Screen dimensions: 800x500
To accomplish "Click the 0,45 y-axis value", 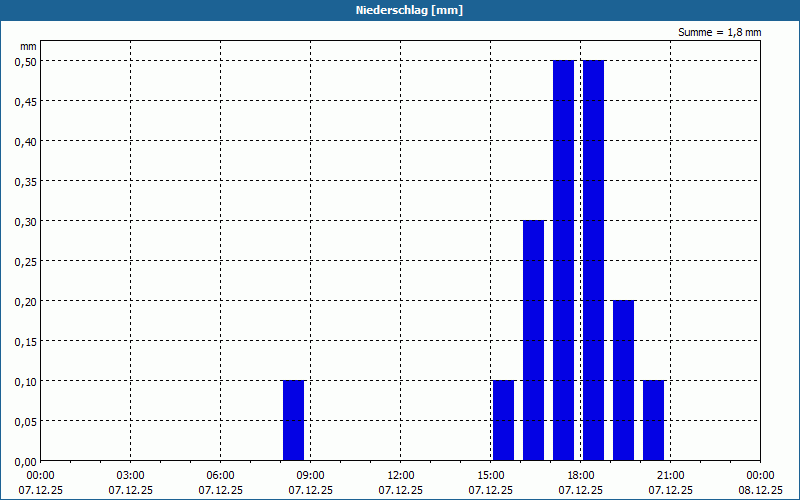I will click(26, 101).
